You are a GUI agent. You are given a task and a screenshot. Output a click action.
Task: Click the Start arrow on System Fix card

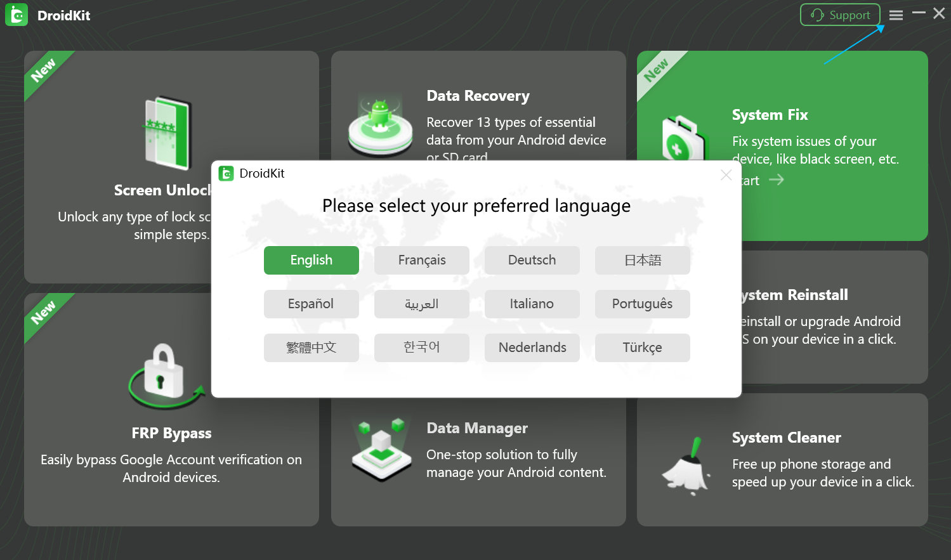click(776, 180)
